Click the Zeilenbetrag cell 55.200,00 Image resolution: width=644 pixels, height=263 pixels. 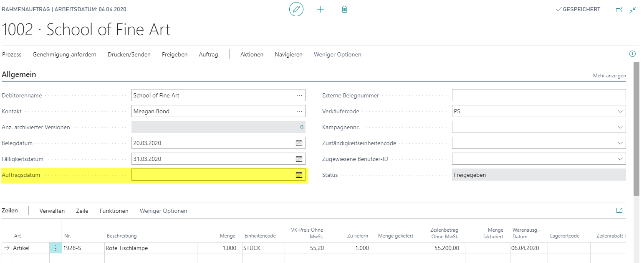(442, 248)
